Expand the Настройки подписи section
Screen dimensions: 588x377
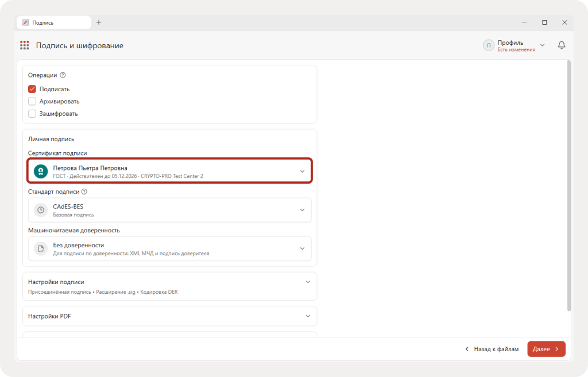[x=169, y=286]
